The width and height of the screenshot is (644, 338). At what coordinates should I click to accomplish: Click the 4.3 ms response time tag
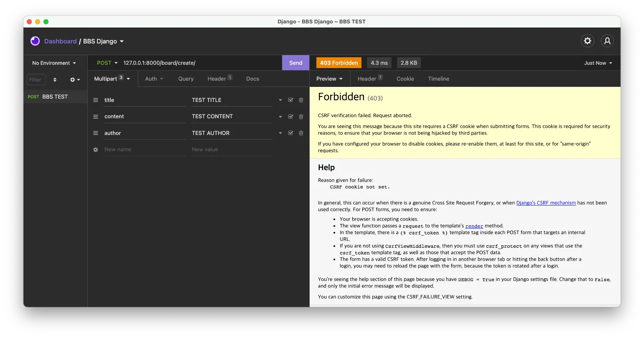click(x=379, y=63)
